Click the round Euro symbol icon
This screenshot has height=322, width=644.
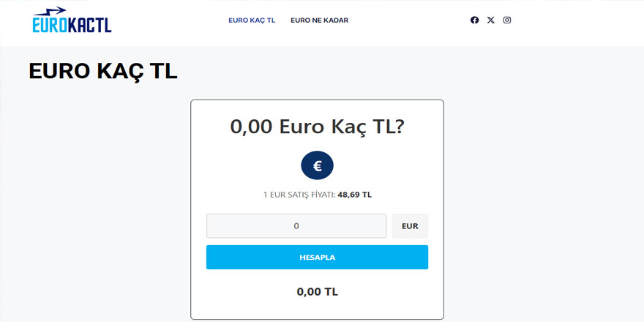[317, 165]
